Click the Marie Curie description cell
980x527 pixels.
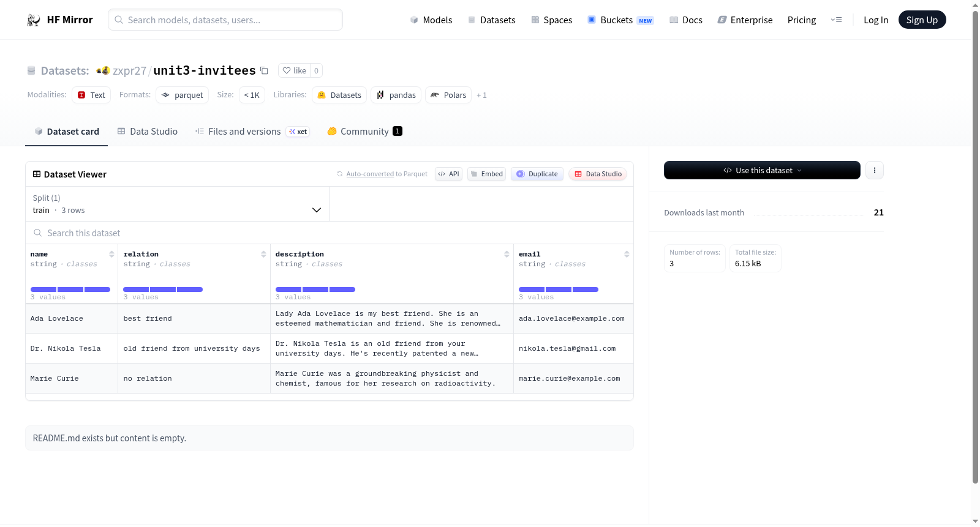(x=392, y=378)
